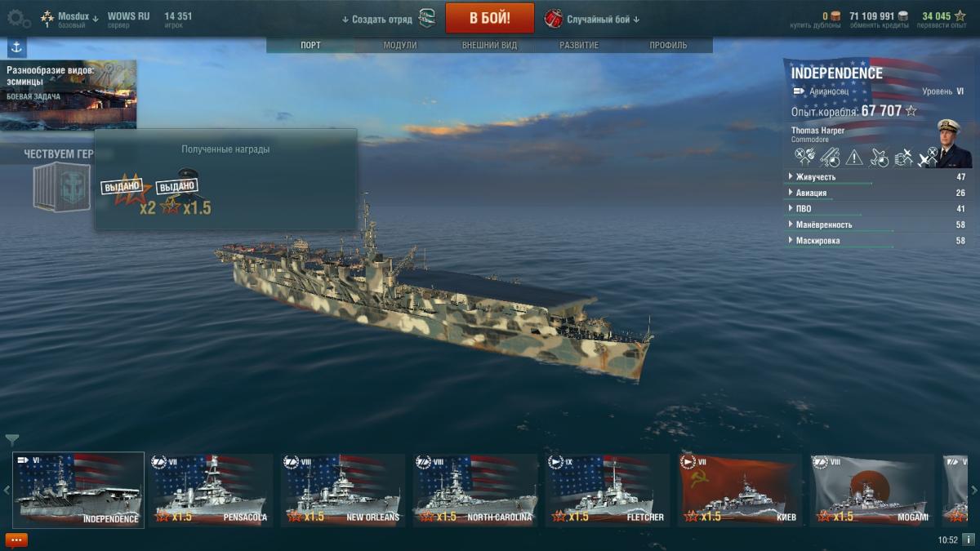This screenshot has height=551, width=980.
Task: Click the В БОЙ! button
Action: [x=490, y=18]
